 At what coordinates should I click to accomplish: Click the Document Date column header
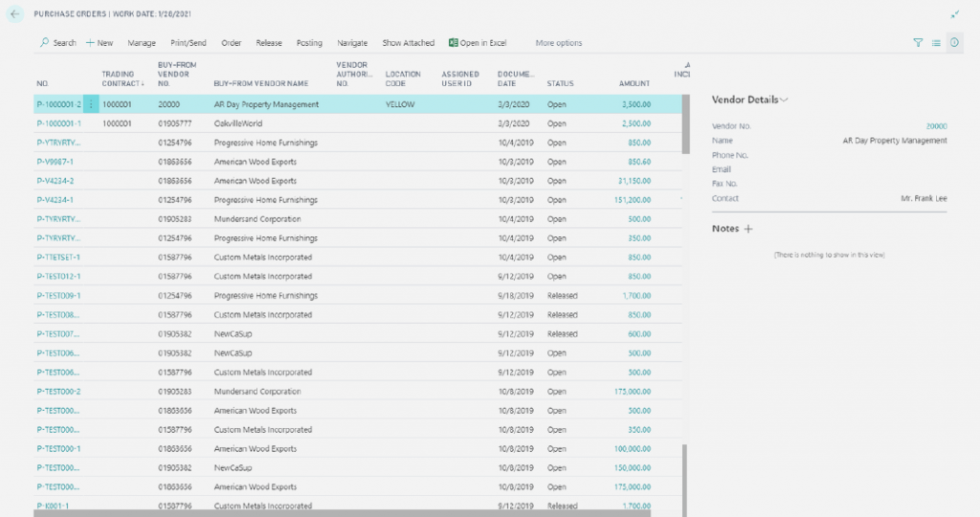click(516, 79)
